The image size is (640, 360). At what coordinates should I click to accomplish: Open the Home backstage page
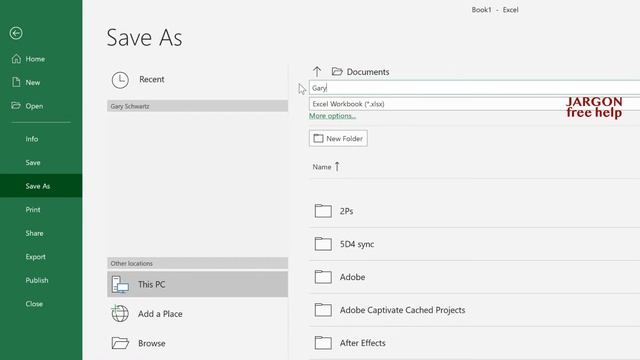click(35, 59)
